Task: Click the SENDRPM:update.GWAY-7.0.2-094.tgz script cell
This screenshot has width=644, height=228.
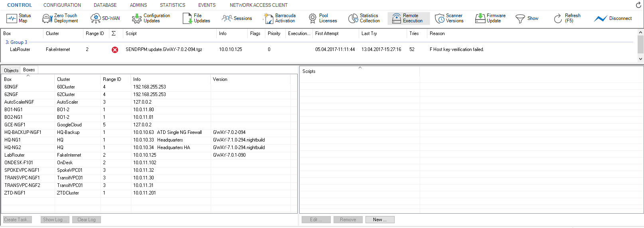Action: click(x=164, y=49)
